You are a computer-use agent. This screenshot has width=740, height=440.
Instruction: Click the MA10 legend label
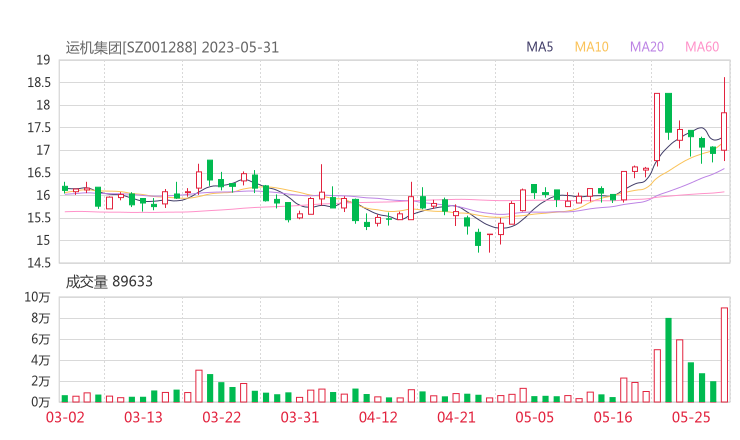[x=591, y=47]
